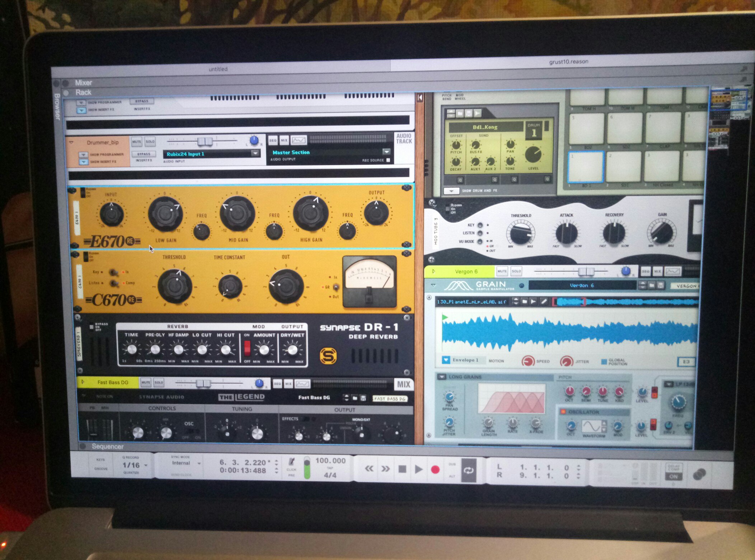Solo the Drummer_bip track
The image size is (755, 560).
(x=150, y=141)
